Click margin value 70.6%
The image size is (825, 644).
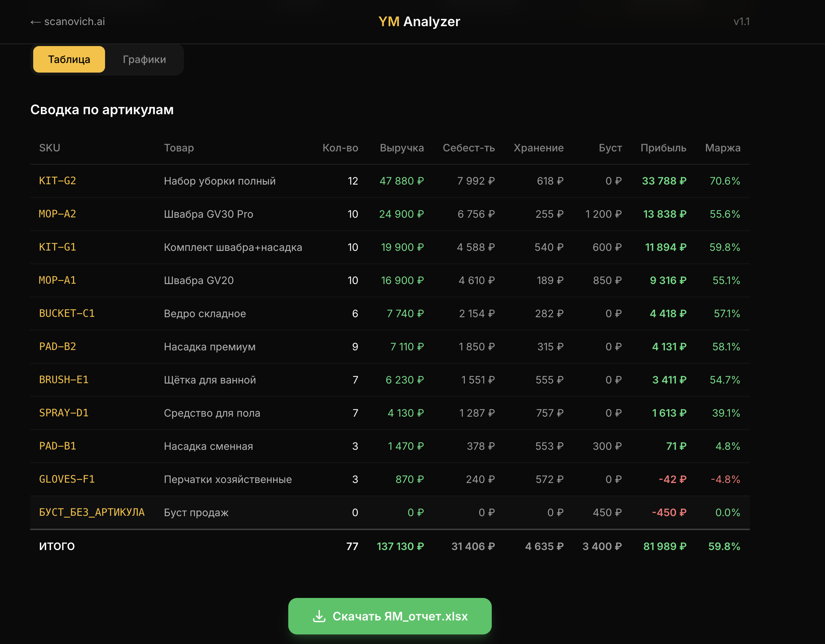point(725,181)
